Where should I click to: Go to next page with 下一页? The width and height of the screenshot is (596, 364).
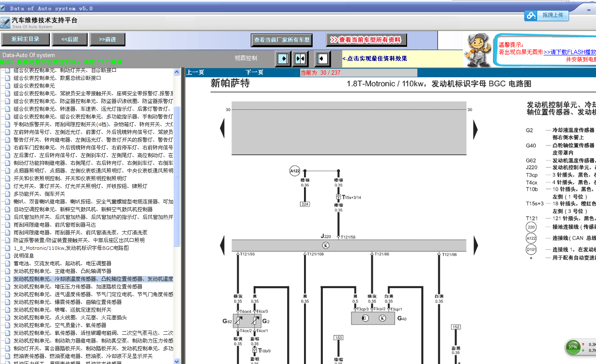tap(254, 73)
